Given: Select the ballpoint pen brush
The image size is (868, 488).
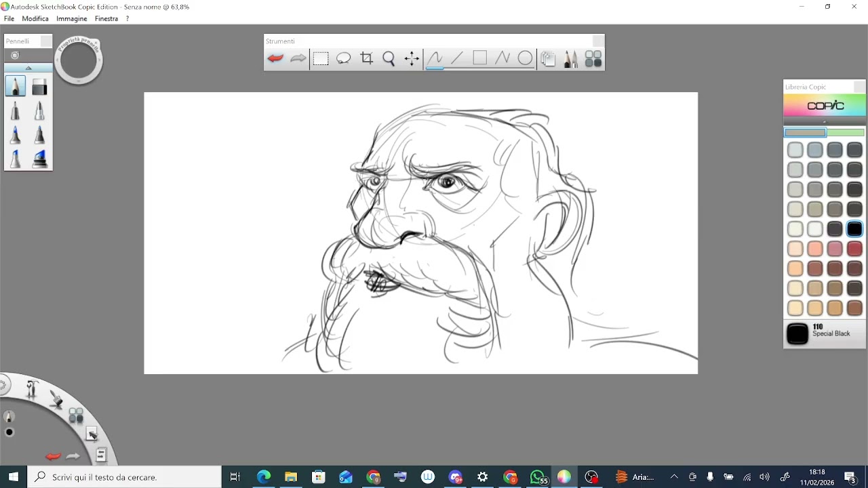Looking at the screenshot, I should click(x=39, y=110).
